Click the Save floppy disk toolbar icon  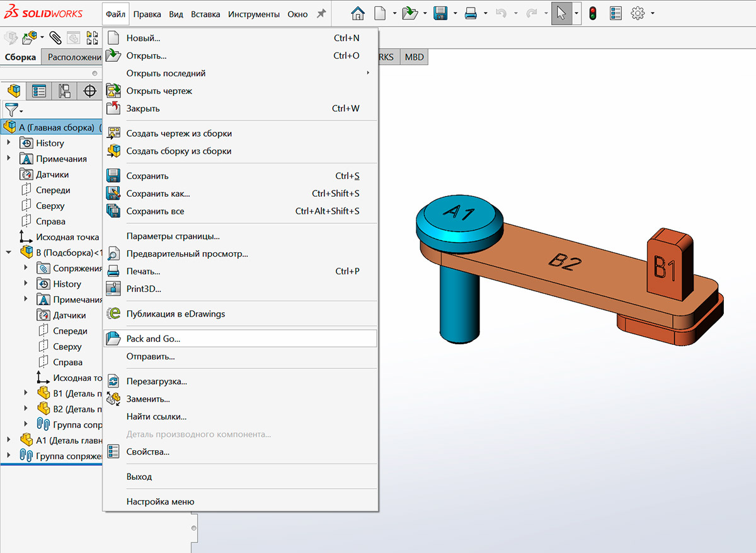click(440, 13)
